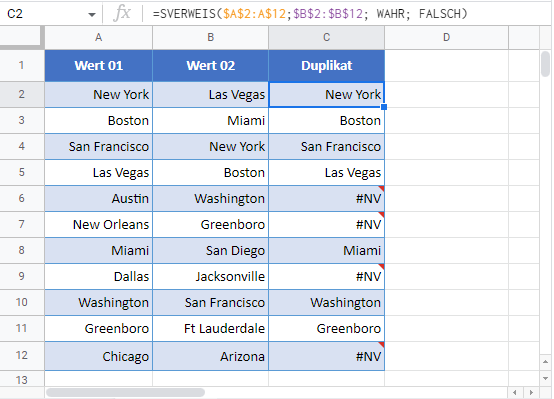Select cell B7 with Greenboro
This screenshot has height=399, width=554.
coord(211,224)
